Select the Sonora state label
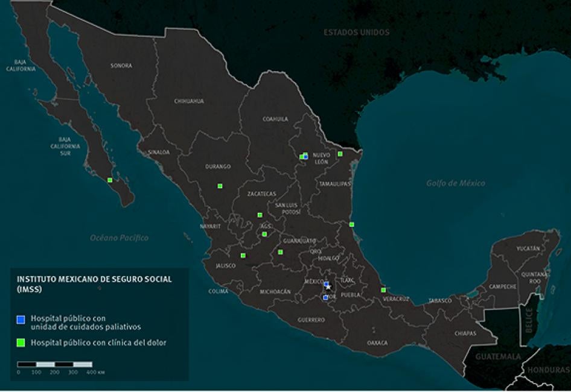Screen dimensions: 571x392 pos(121,66)
